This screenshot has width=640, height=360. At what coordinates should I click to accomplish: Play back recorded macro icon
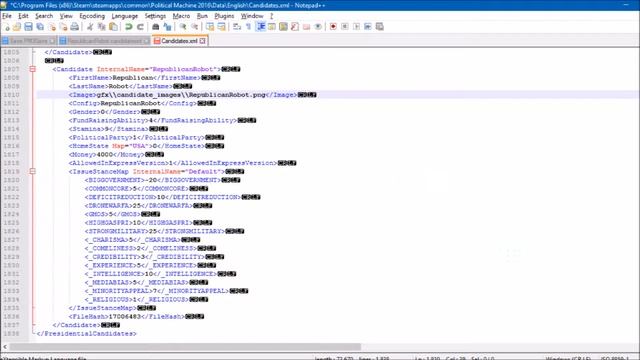(356, 27)
